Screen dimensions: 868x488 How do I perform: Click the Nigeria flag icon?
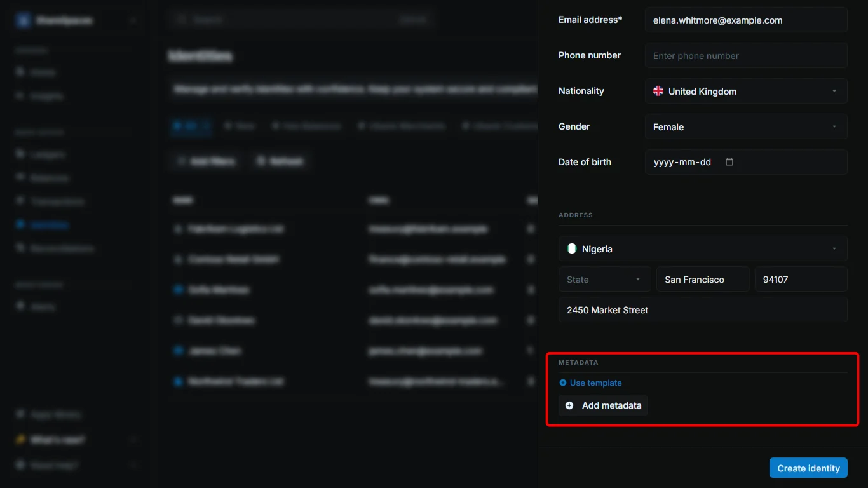pos(572,248)
